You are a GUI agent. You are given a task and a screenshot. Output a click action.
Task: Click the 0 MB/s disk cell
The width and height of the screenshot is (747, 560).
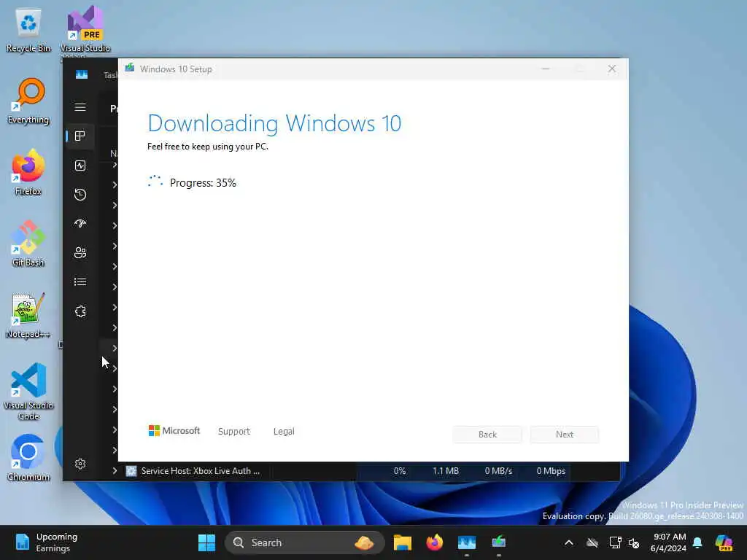pyautogui.click(x=498, y=471)
